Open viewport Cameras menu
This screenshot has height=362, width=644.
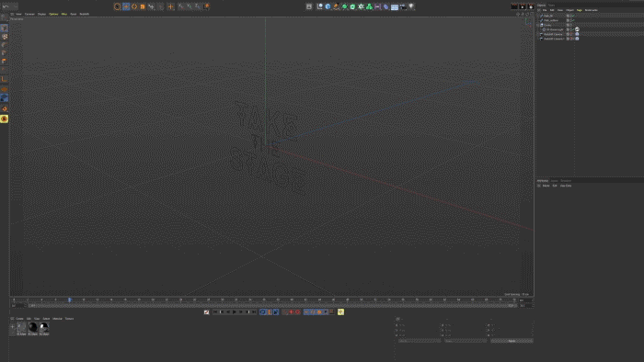pyautogui.click(x=29, y=14)
